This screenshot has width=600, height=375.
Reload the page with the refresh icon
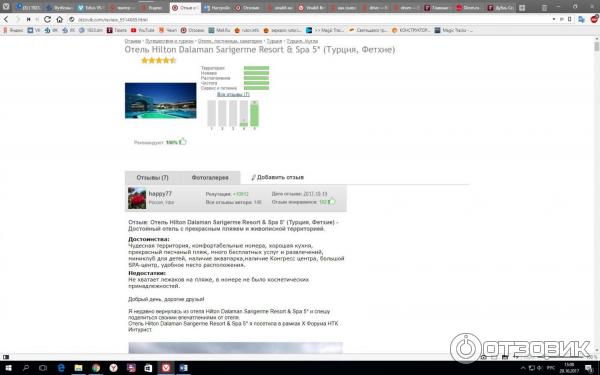click(x=47, y=19)
